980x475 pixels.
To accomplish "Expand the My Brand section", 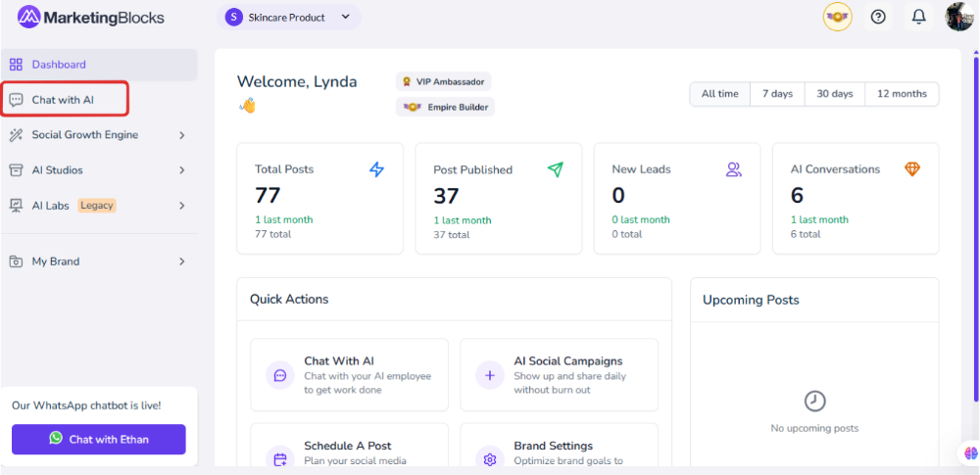I will pos(98,261).
